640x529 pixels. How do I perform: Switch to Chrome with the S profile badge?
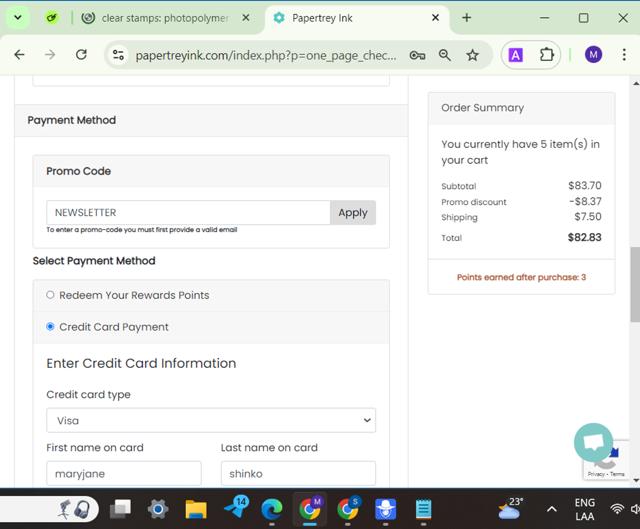click(x=348, y=509)
